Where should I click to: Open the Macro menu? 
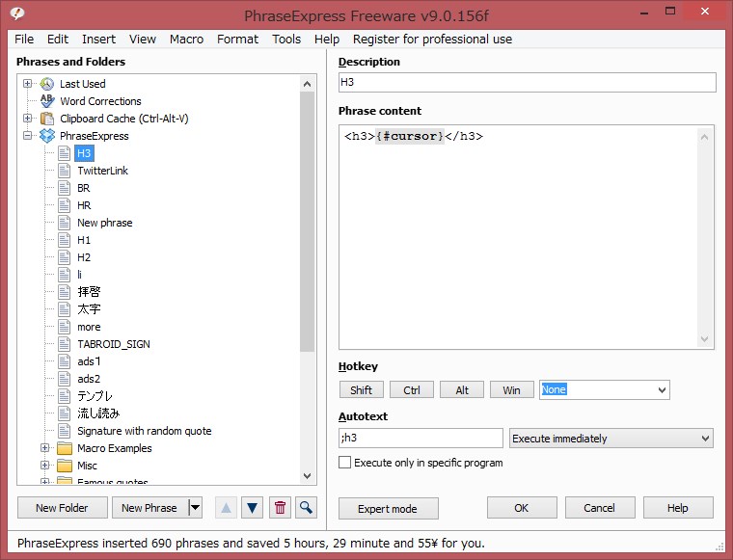pos(186,40)
